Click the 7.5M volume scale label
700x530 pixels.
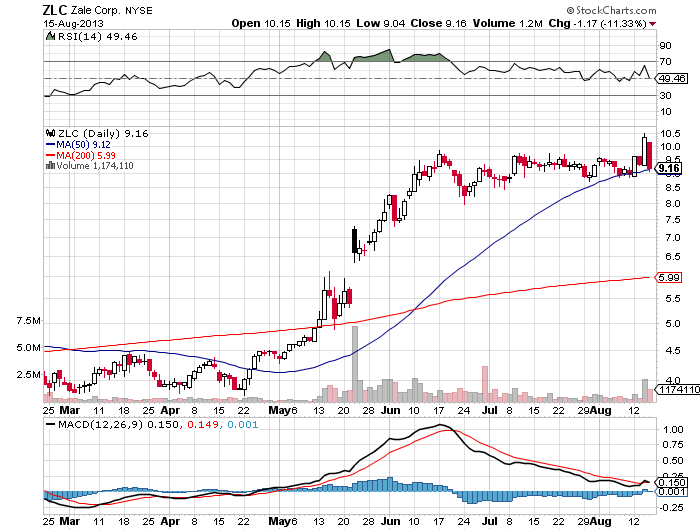pyautogui.click(x=29, y=321)
